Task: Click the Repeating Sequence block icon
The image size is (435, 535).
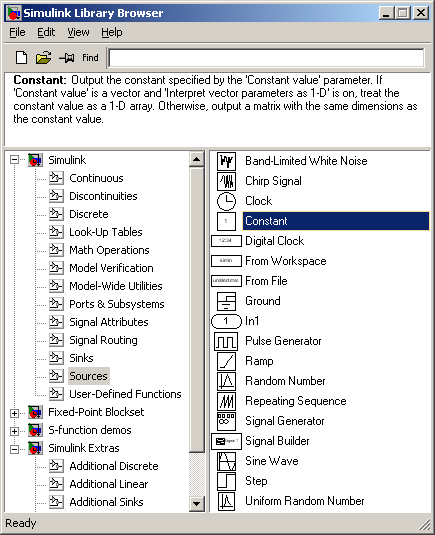Action: coord(226,401)
